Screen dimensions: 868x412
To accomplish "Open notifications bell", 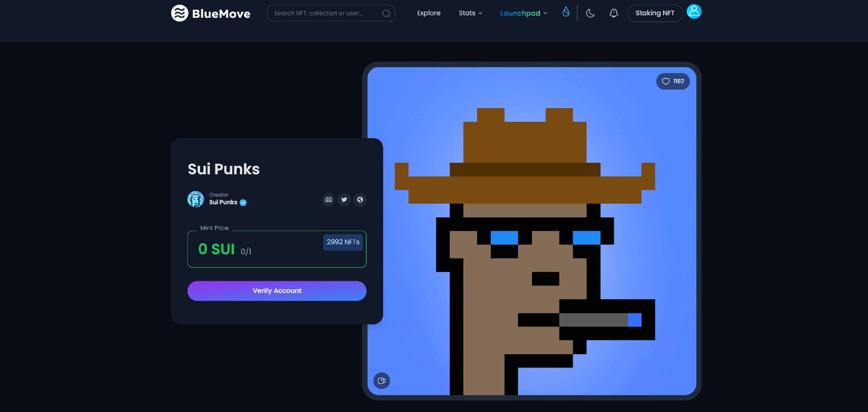I will [x=613, y=13].
